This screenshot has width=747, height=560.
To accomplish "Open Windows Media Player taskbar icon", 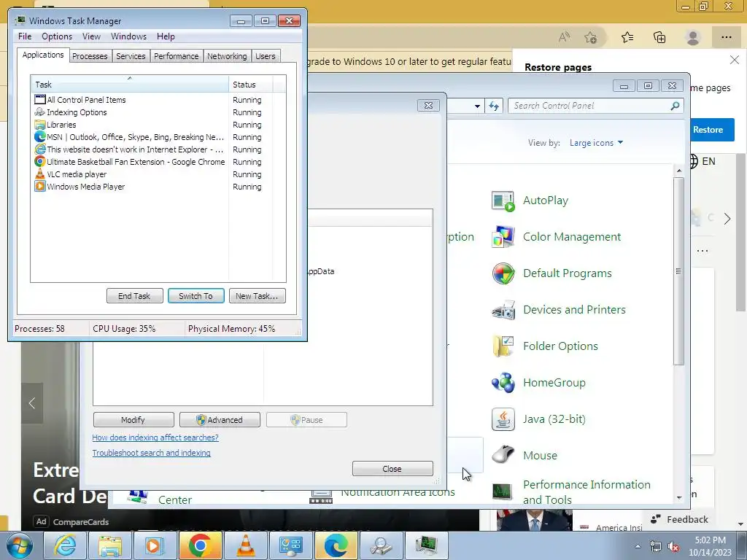I will pos(155,545).
